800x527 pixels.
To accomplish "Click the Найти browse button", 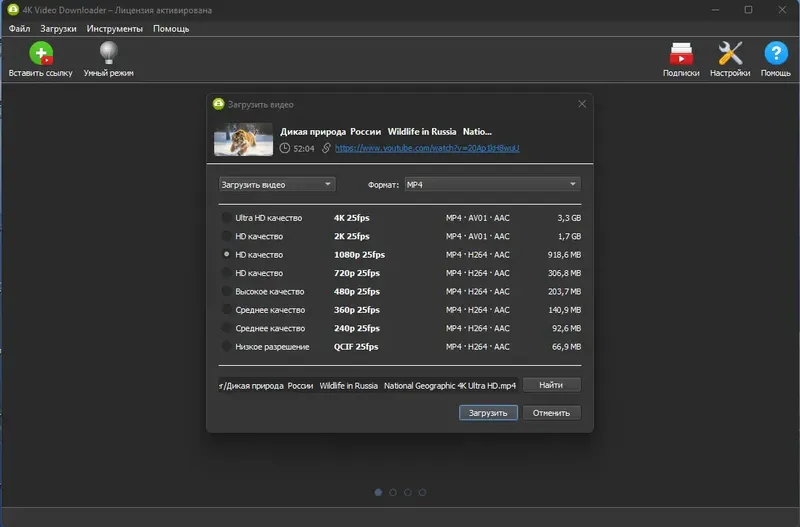I will pyautogui.click(x=552, y=385).
